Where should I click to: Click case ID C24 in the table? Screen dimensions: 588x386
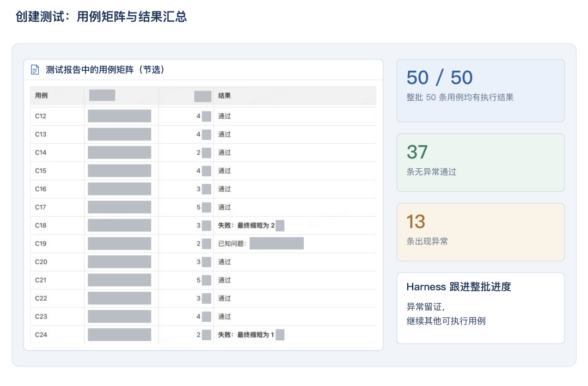(x=41, y=335)
